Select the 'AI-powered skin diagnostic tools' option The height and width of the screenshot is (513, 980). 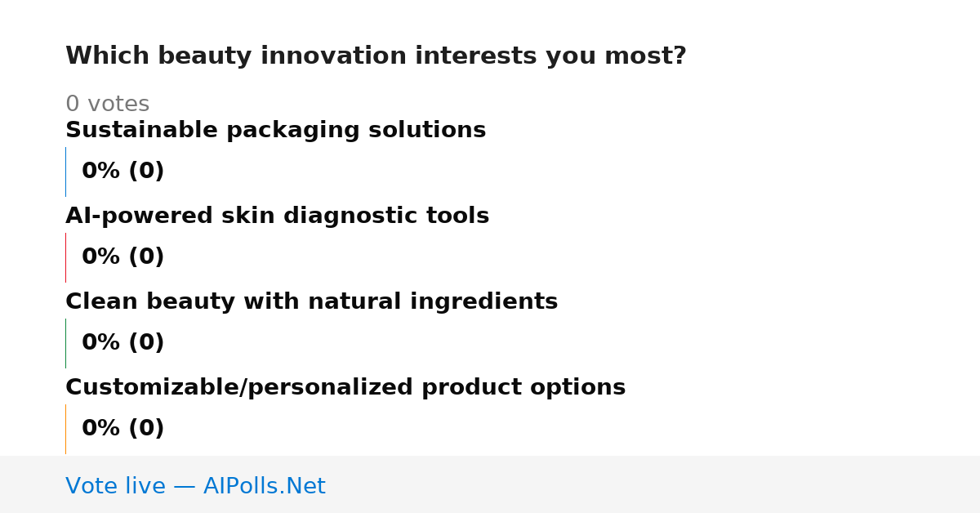tap(277, 216)
